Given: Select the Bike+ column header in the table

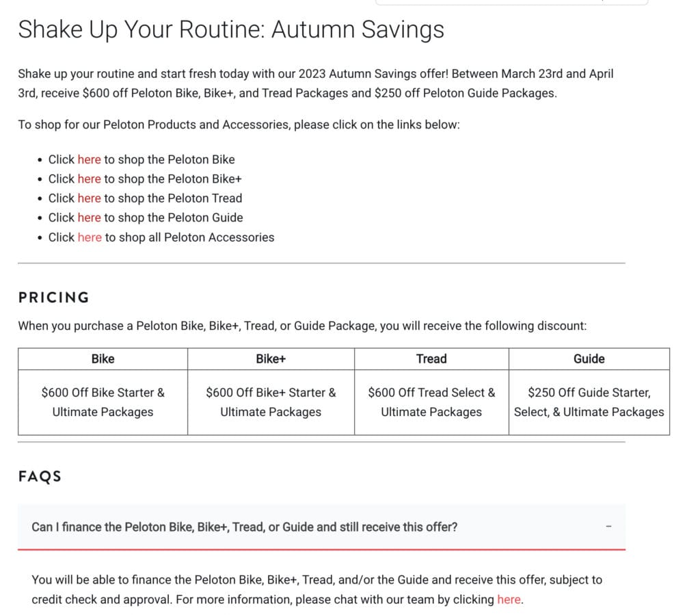Looking at the screenshot, I should pos(271,359).
